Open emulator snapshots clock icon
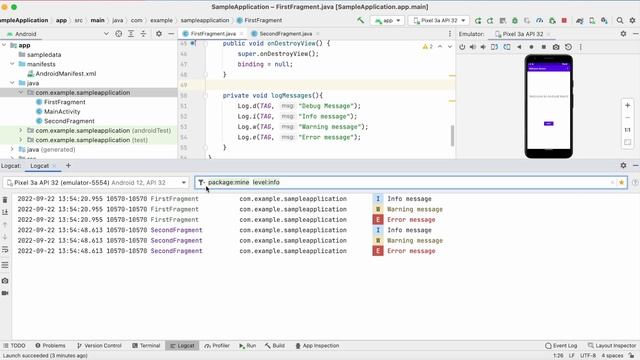The height and width of the screenshot is (360, 640). click(x=568, y=47)
